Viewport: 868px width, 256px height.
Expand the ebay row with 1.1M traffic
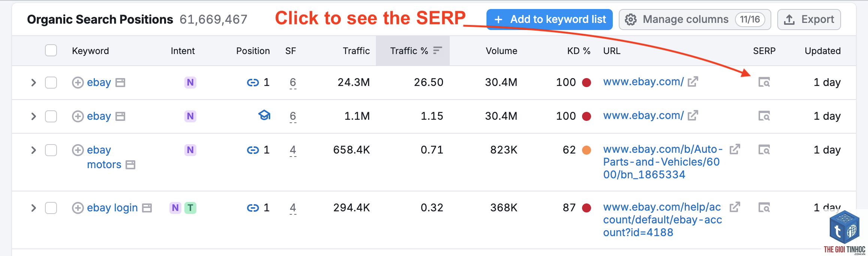click(33, 116)
